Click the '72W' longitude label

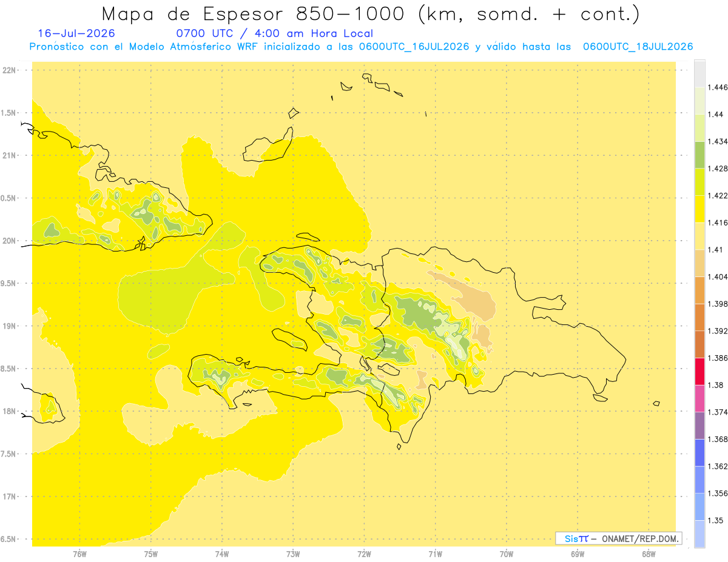point(365,554)
